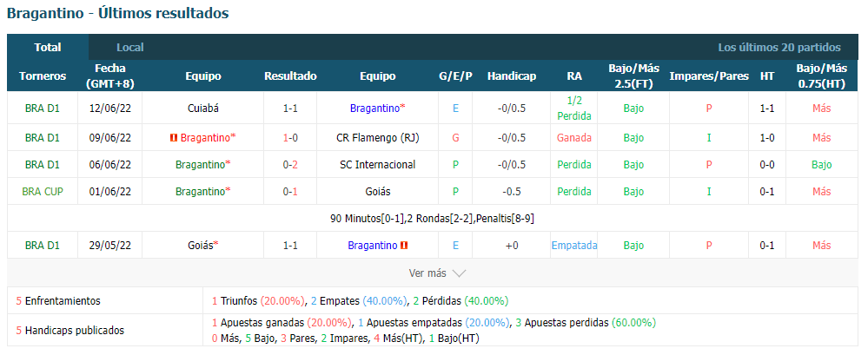Click the blue Bragantino link in the Cuiabá row

[x=374, y=108]
